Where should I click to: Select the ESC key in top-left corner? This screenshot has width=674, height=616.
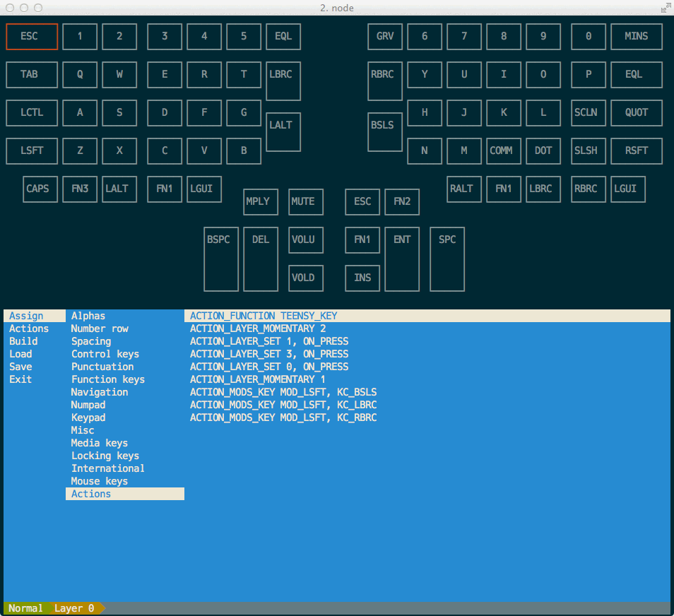click(x=32, y=37)
